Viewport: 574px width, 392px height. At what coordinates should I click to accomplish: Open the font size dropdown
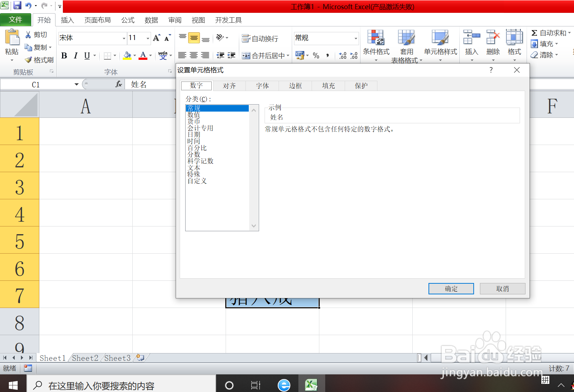pos(148,38)
